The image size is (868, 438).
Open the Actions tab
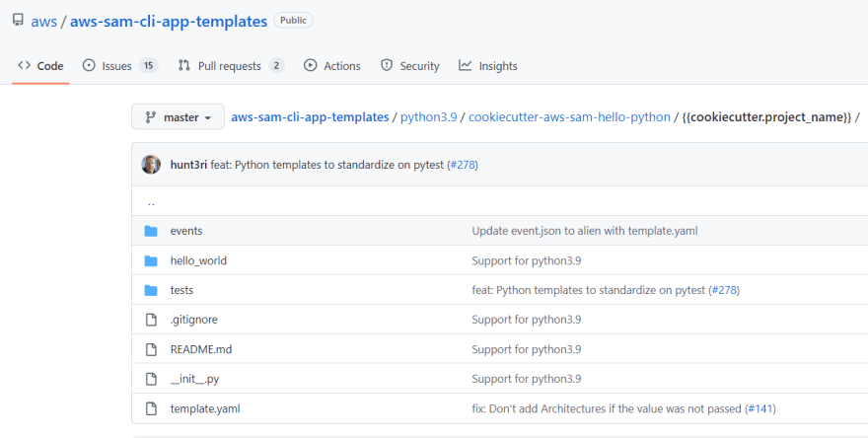(332, 66)
